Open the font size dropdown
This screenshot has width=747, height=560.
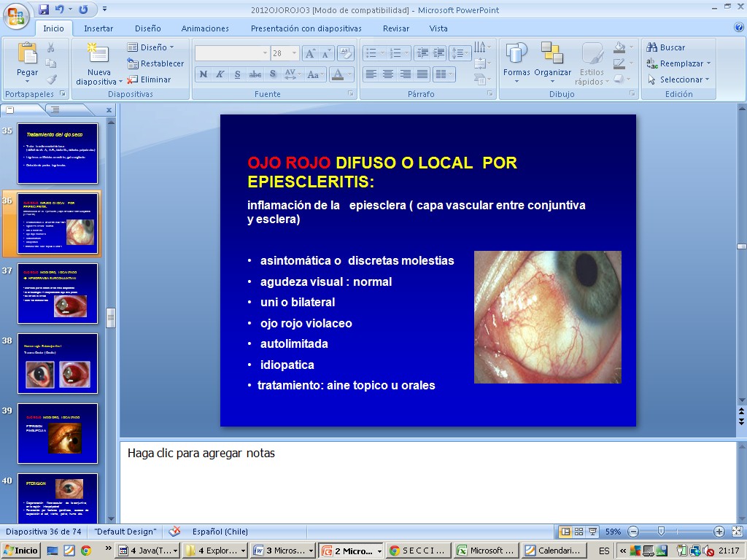click(x=295, y=53)
